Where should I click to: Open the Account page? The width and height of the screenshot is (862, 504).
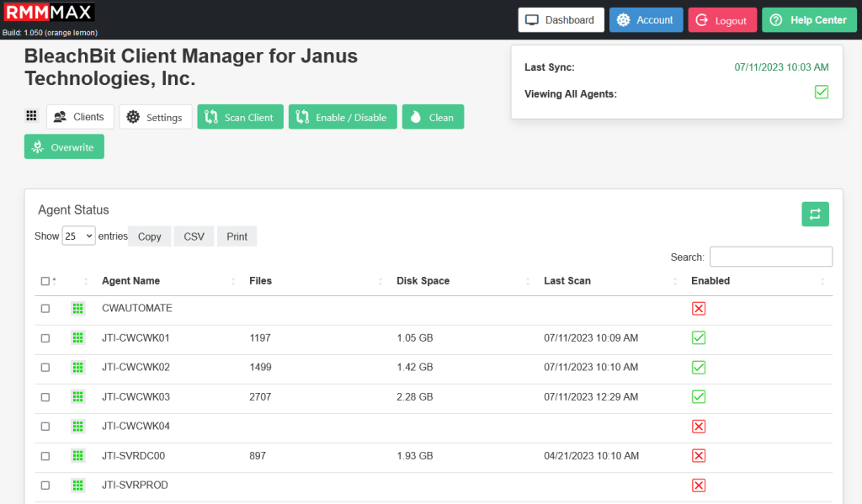click(646, 20)
